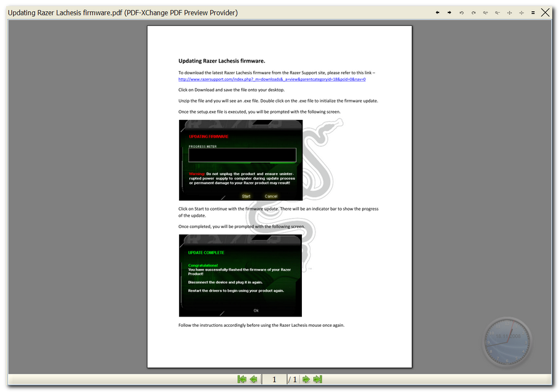Rotate the page clockwise
Image resolution: width=559 pixels, height=392 pixels.
coord(474,12)
